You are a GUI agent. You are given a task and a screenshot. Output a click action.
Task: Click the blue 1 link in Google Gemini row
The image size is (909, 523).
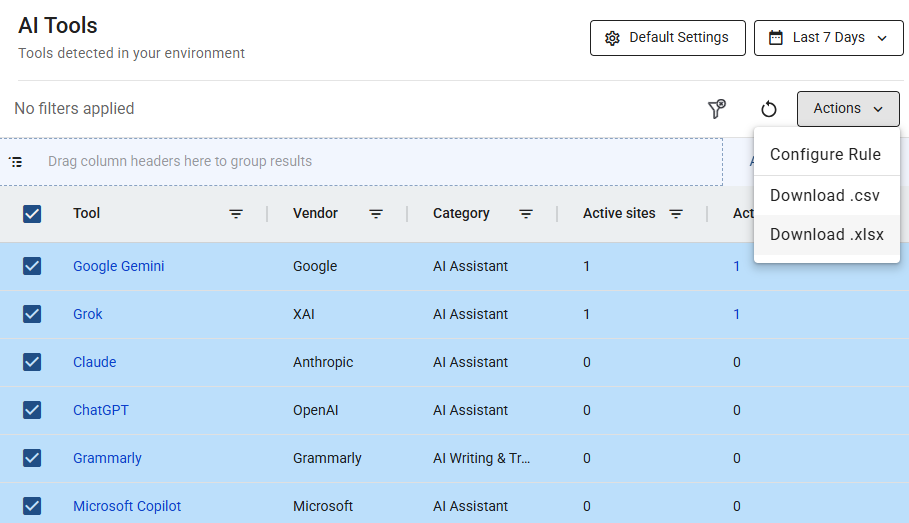[x=736, y=266]
